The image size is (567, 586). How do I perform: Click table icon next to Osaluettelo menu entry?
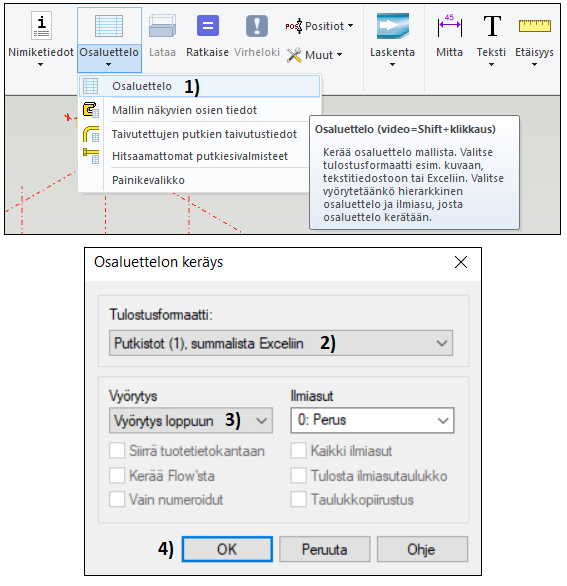click(x=90, y=86)
